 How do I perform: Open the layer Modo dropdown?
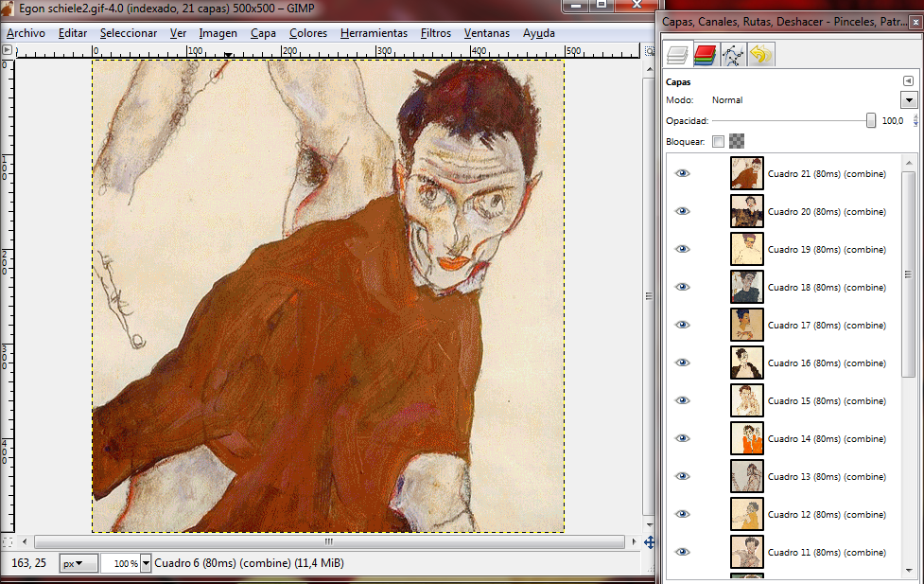pyautogui.click(x=909, y=99)
